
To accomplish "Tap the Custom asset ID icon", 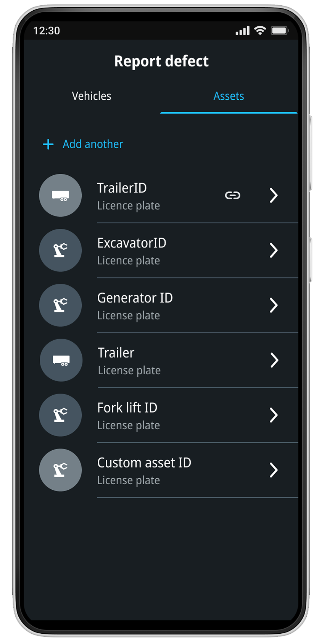I will [x=60, y=470].
